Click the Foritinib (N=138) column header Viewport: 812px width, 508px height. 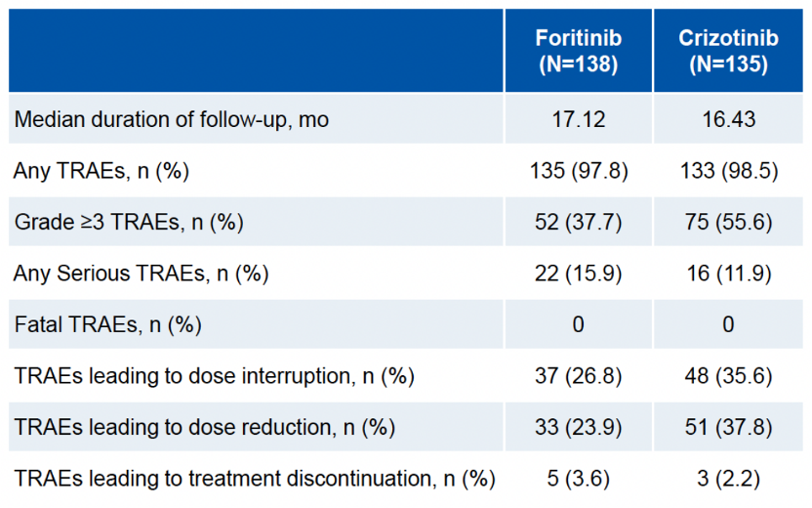click(x=578, y=52)
